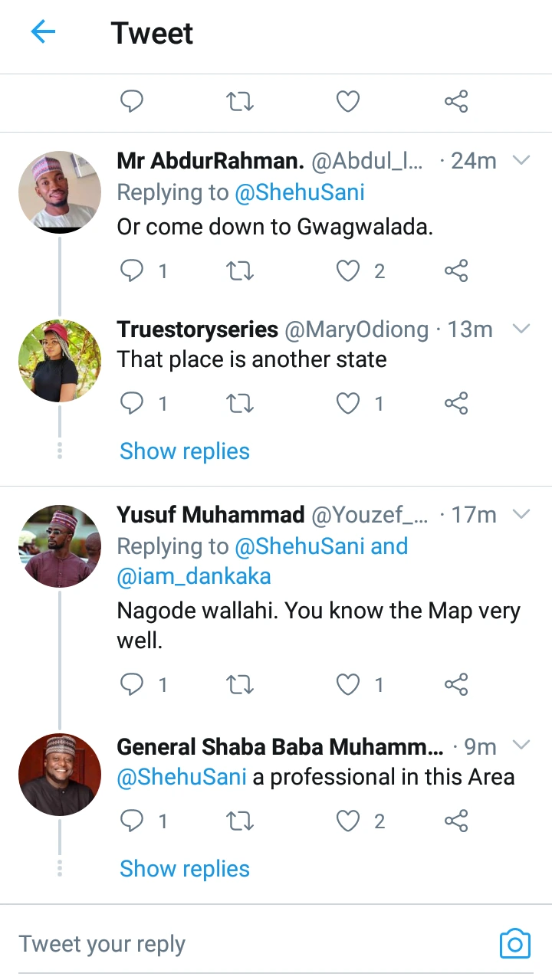The image size is (552, 980).
Task: Like Truestoryseries' 'another state' tweet
Action: tap(349, 403)
